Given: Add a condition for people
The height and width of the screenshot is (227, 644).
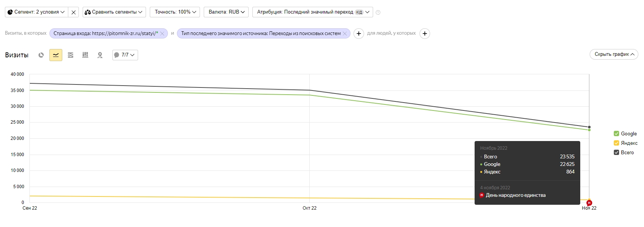Looking at the screenshot, I should click(x=425, y=34).
